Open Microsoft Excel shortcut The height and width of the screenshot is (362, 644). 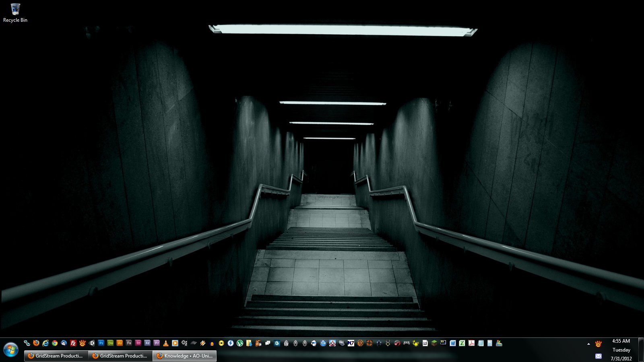click(462, 343)
